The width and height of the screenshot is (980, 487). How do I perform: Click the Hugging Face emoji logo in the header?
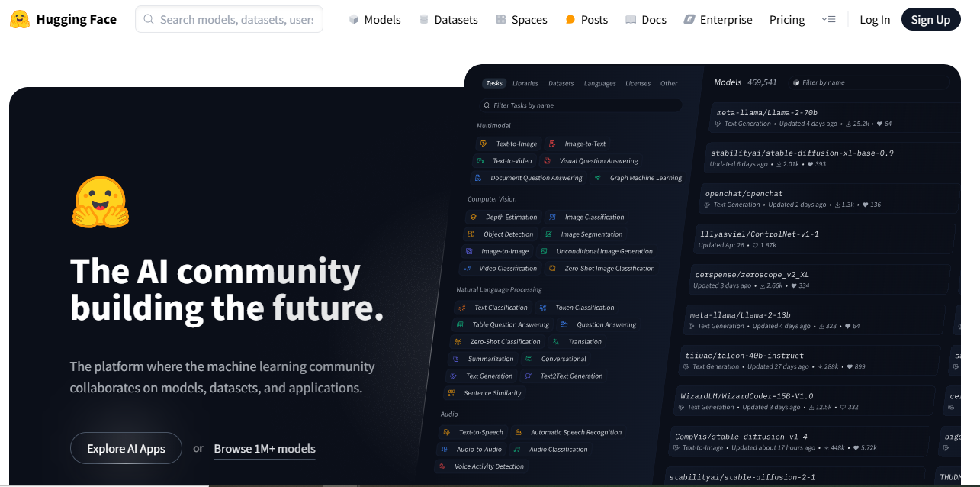pos(20,19)
